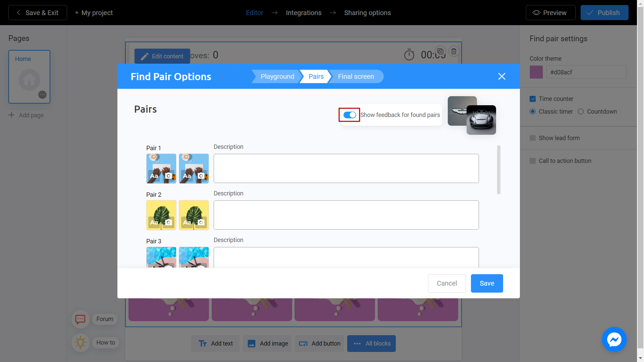Click the edit content pencil icon
The width and height of the screenshot is (644, 362).
pyautogui.click(x=143, y=56)
